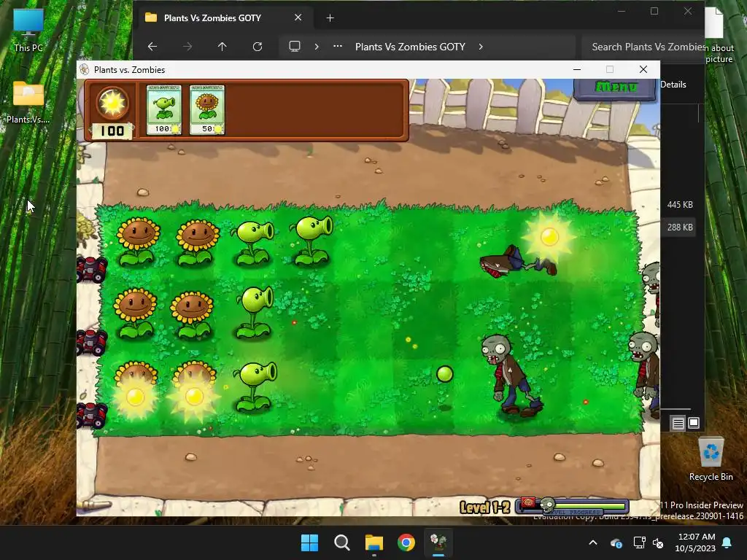The image size is (747, 560).
Task: Select the file sized 445 KB
Action: (680, 205)
